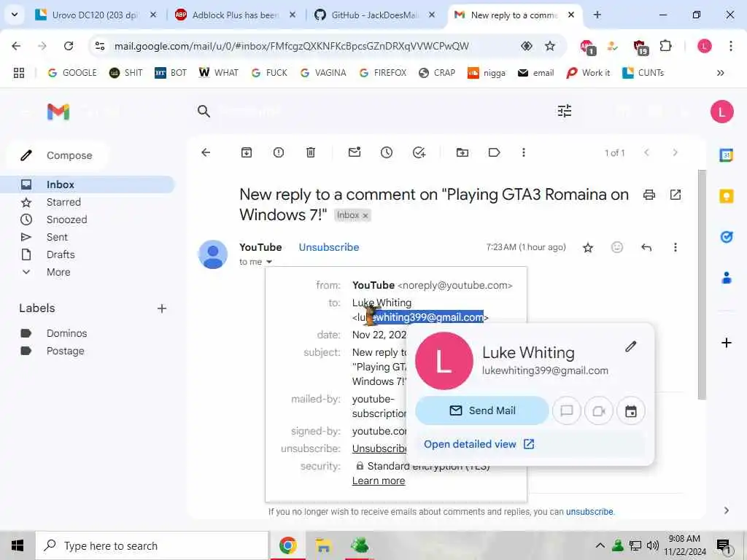This screenshot has width=747, height=560.
Task: Open Windows Start menu
Action: coord(18,545)
